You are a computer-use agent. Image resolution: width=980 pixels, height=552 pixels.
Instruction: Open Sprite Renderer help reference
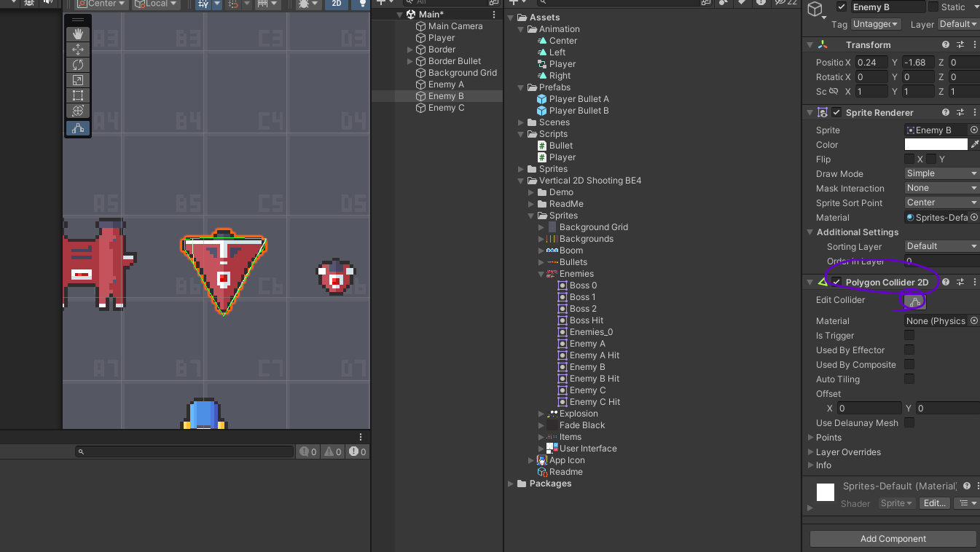coord(946,113)
